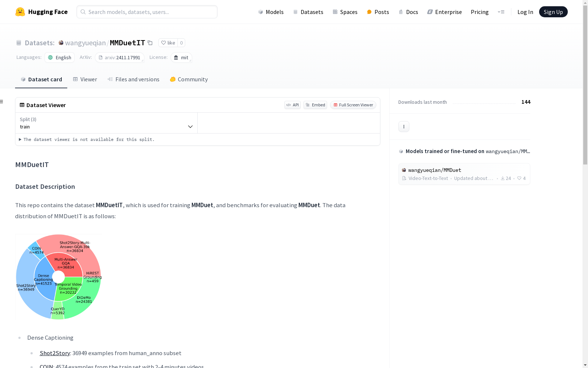Image resolution: width=588 pixels, height=368 pixels.
Task: Open the Community tab
Action: click(x=189, y=79)
